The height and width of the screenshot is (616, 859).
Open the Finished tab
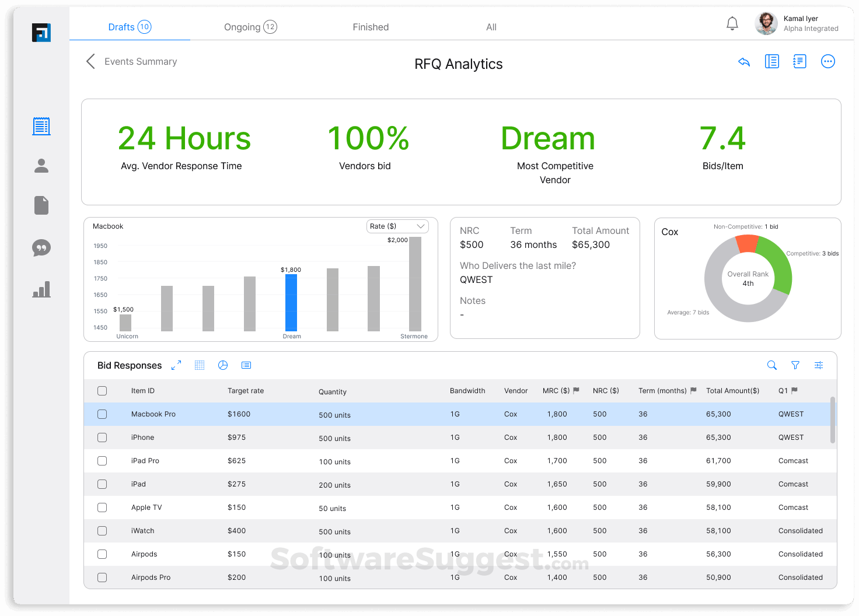[370, 27]
